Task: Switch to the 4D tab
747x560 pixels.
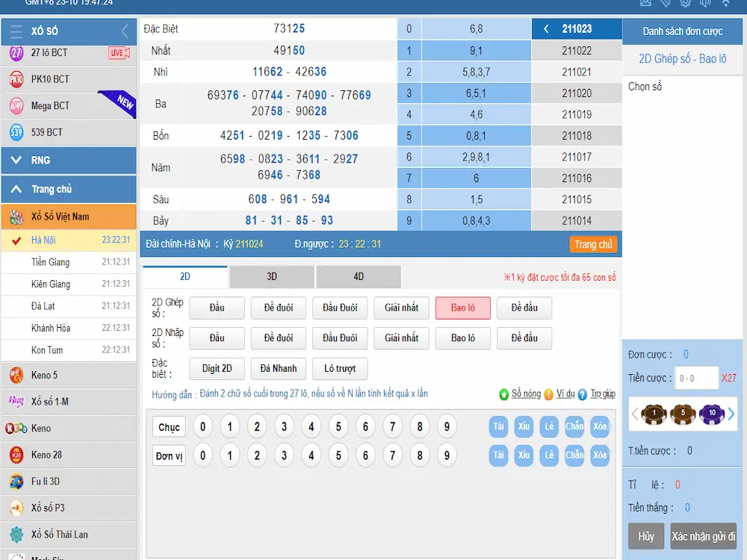Action: 359,277
